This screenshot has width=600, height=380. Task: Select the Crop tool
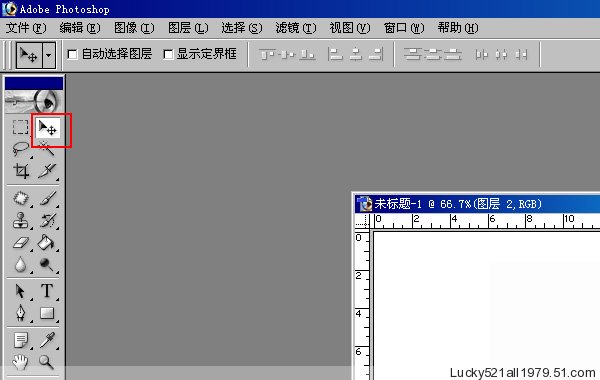[21, 171]
